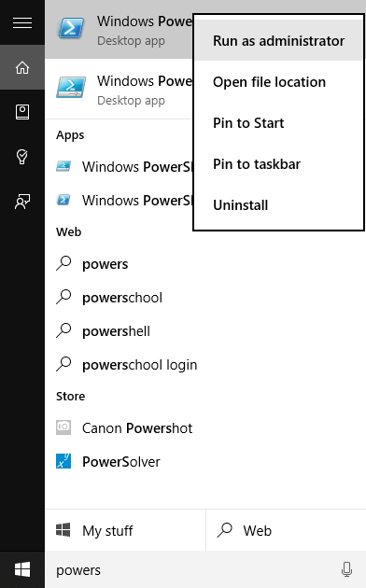Viewport: 366px width, 588px height.
Task: Select Pin to Start
Action: click(x=278, y=123)
